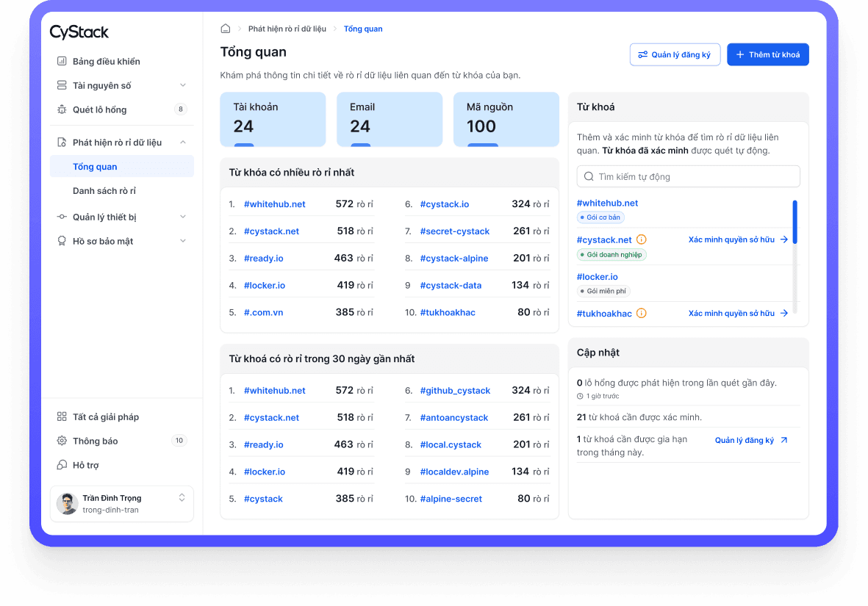This screenshot has width=868, height=606.
Task: Click Xác minh quyền sở hữu for #tukhoakhac
Action: pos(731,313)
